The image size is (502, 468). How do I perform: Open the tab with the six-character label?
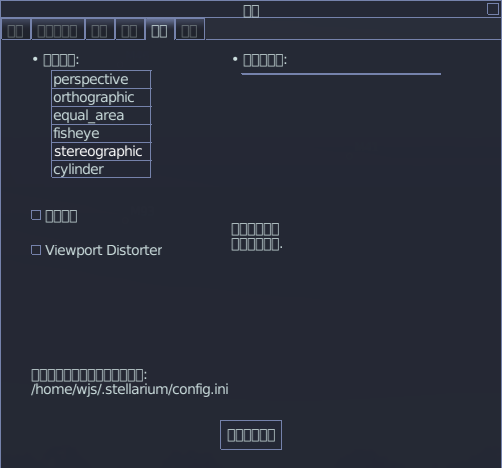tap(57, 30)
